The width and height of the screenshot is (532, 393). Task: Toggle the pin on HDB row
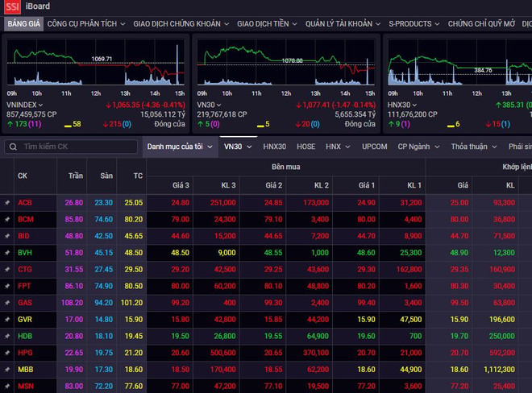[x=7, y=336]
